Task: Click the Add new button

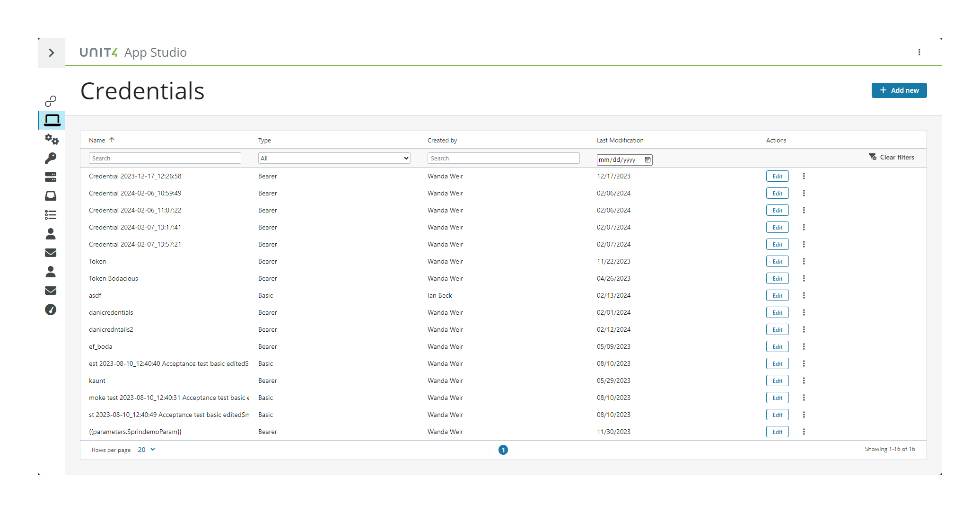Action: click(899, 90)
